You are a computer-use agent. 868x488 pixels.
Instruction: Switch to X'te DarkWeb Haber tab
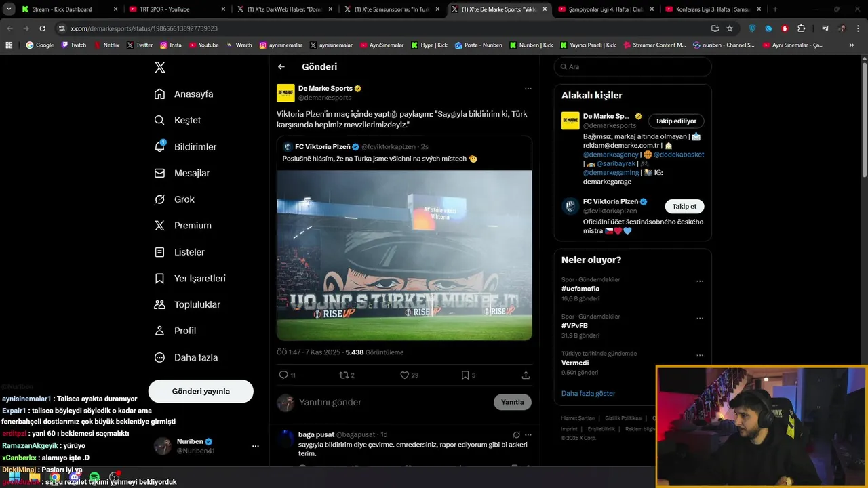(283, 9)
